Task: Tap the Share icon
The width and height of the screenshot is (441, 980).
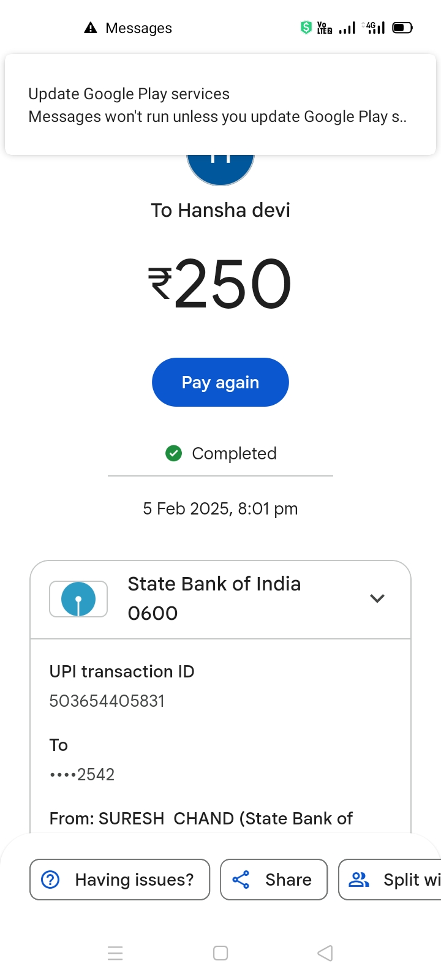Action: [x=241, y=880]
